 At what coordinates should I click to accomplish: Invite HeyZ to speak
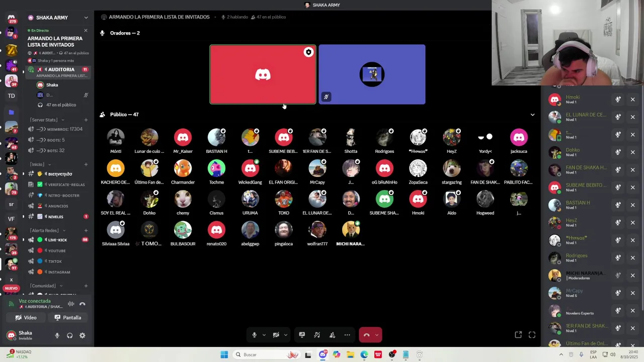tap(618, 223)
